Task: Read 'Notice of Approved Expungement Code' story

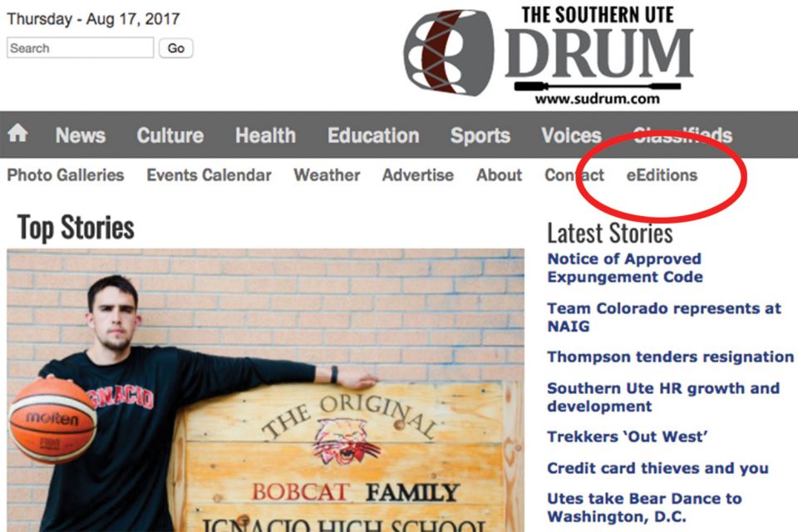Action: tap(625, 268)
